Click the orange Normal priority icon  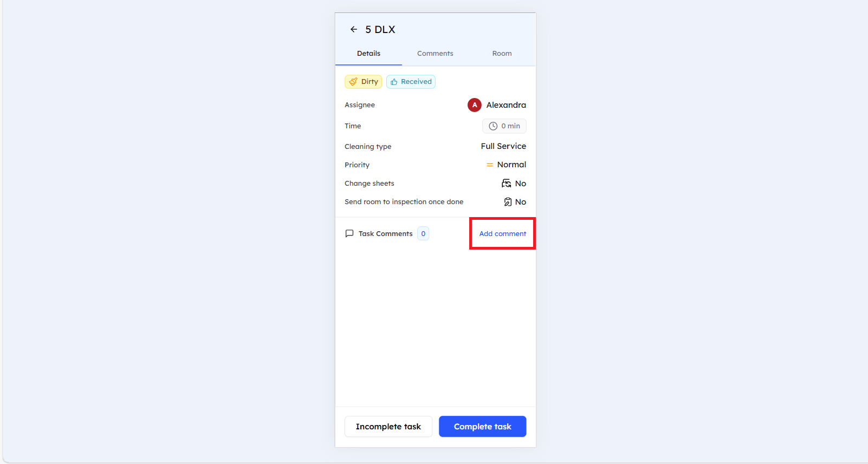[x=490, y=165]
